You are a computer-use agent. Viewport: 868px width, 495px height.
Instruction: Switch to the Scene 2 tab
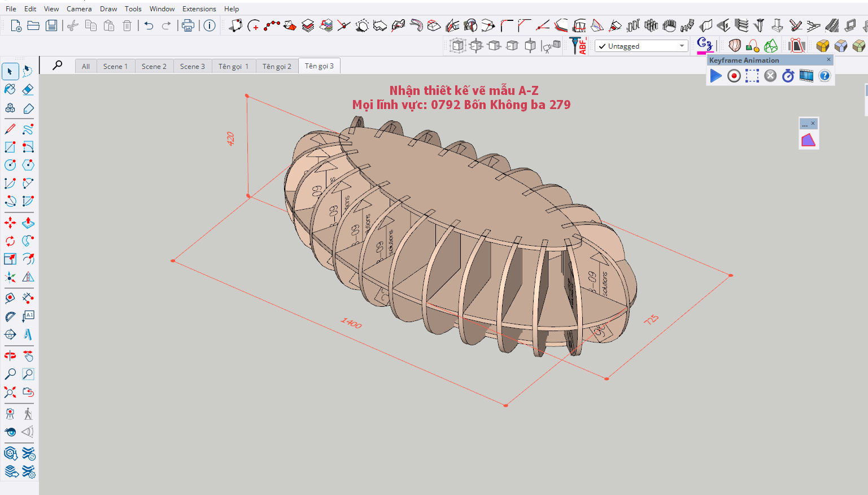click(x=154, y=66)
